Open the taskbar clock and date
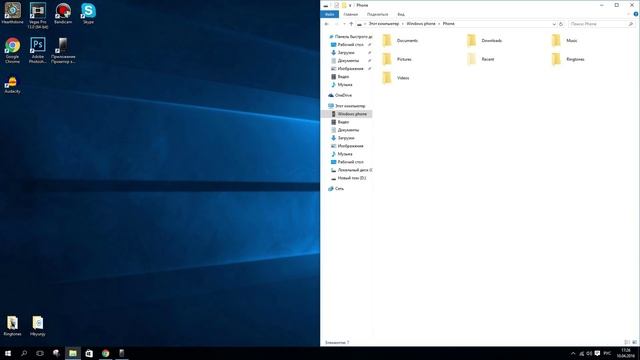Image resolution: width=640 pixels, height=360 pixels. [x=626, y=353]
